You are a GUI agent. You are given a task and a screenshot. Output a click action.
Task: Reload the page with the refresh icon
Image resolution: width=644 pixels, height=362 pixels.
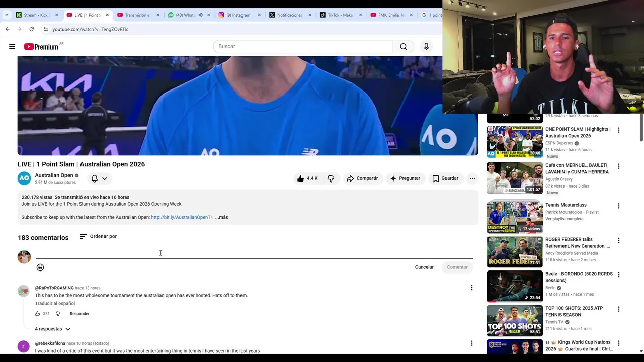31,29
